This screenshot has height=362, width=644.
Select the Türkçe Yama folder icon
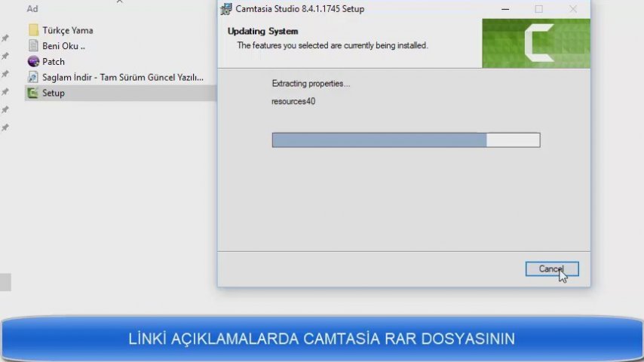click(33, 30)
